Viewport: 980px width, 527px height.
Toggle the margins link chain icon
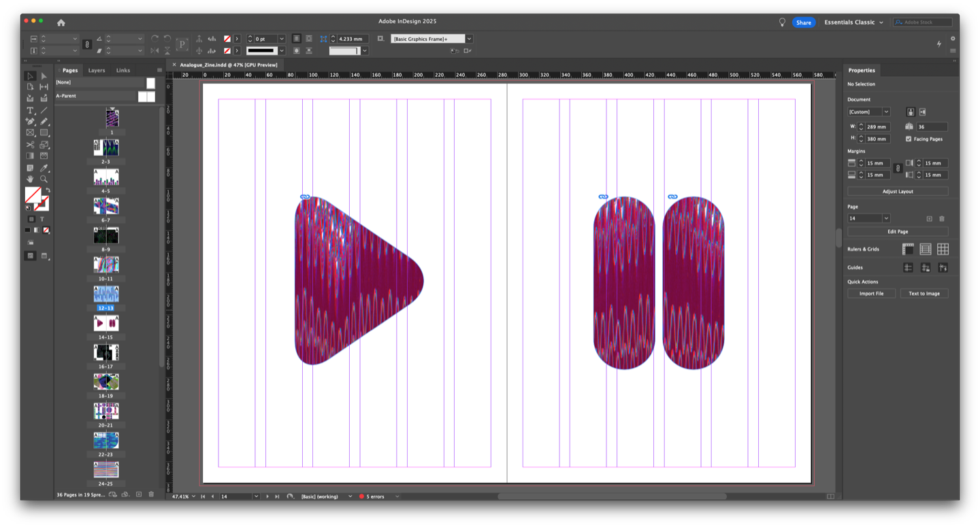point(898,169)
